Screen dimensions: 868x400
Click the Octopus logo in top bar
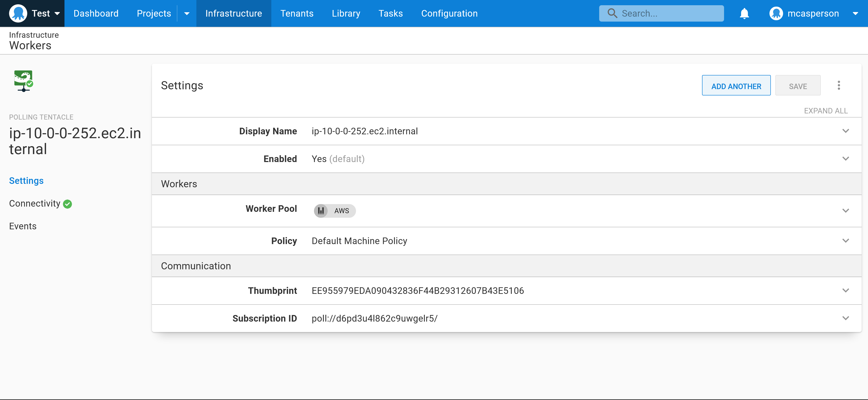[x=18, y=13]
